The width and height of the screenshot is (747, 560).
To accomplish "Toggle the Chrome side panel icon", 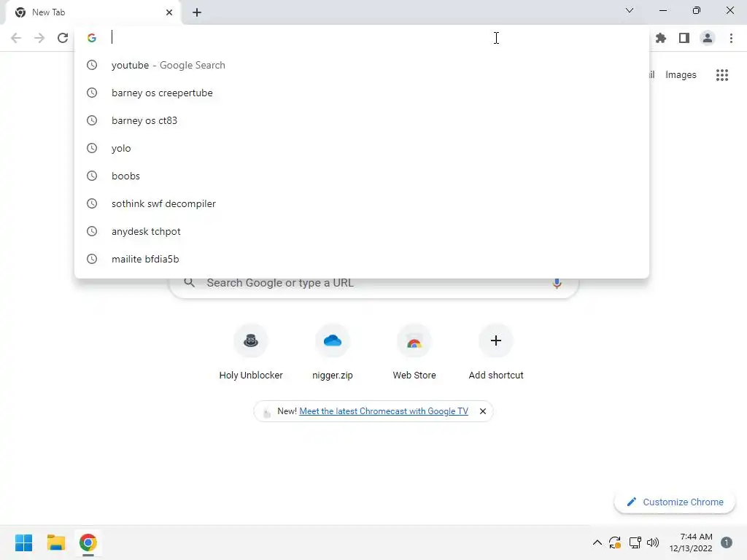I will [684, 38].
